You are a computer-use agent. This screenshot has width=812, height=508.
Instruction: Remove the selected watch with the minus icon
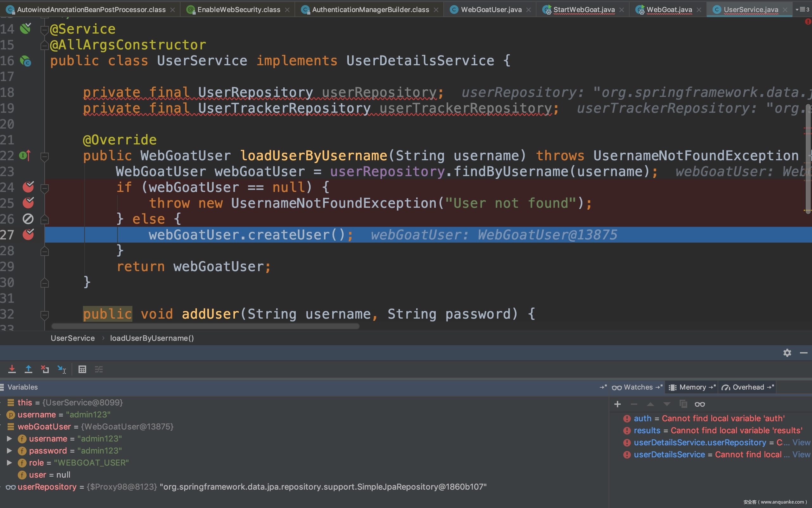click(x=634, y=404)
